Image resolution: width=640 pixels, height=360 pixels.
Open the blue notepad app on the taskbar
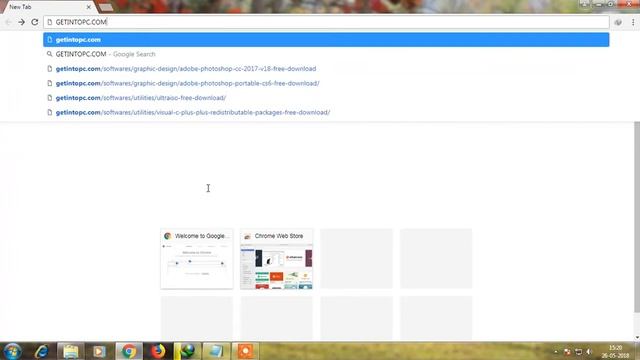216,351
